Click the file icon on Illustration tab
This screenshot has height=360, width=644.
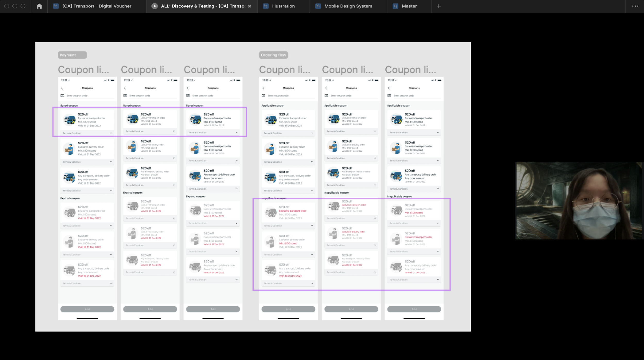[266, 6]
